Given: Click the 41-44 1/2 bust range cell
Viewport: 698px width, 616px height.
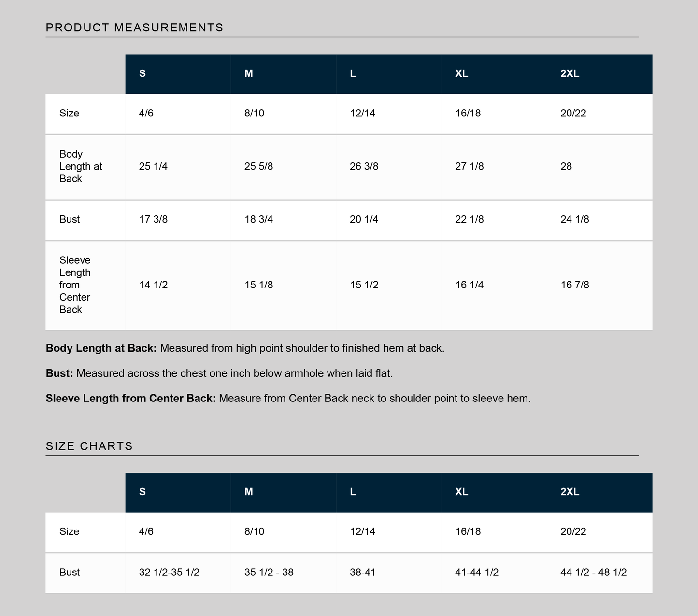Looking at the screenshot, I should point(477,573).
